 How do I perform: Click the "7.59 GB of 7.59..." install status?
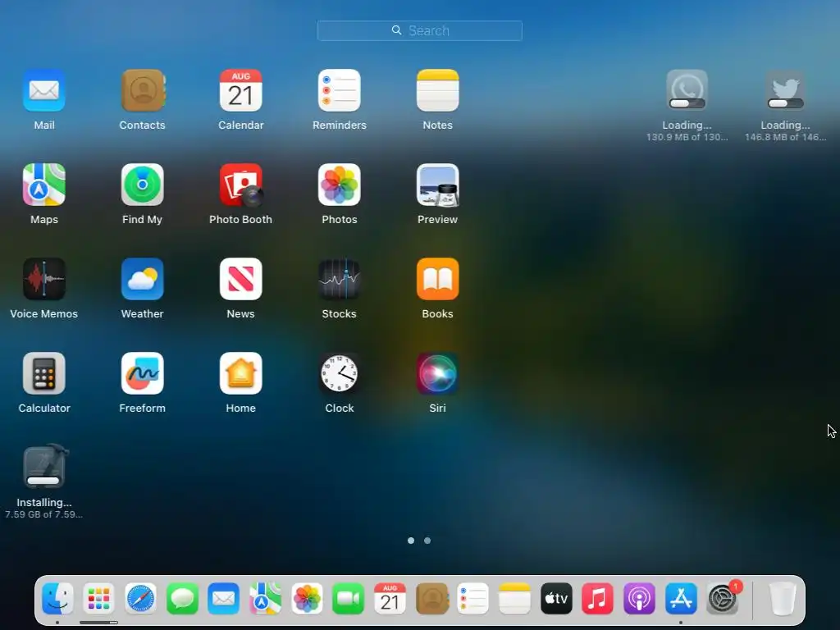pos(44,514)
